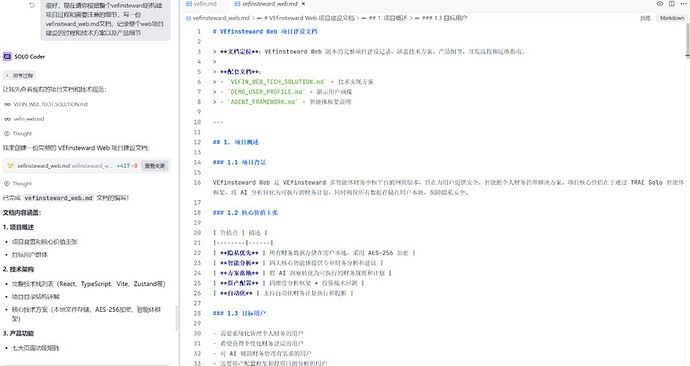The height and width of the screenshot is (366, 690).
Task: Click the vefinsteward_web.md breadcrumb item
Action: [x=221, y=18]
